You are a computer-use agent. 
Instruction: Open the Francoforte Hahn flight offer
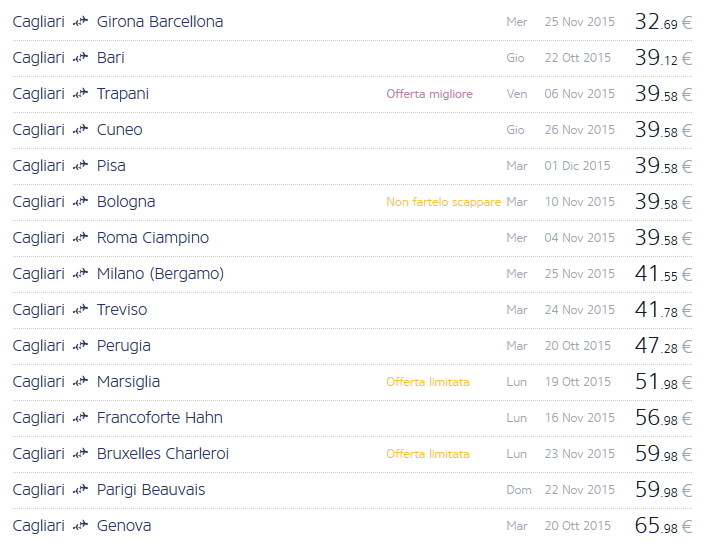tap(159, 418)
